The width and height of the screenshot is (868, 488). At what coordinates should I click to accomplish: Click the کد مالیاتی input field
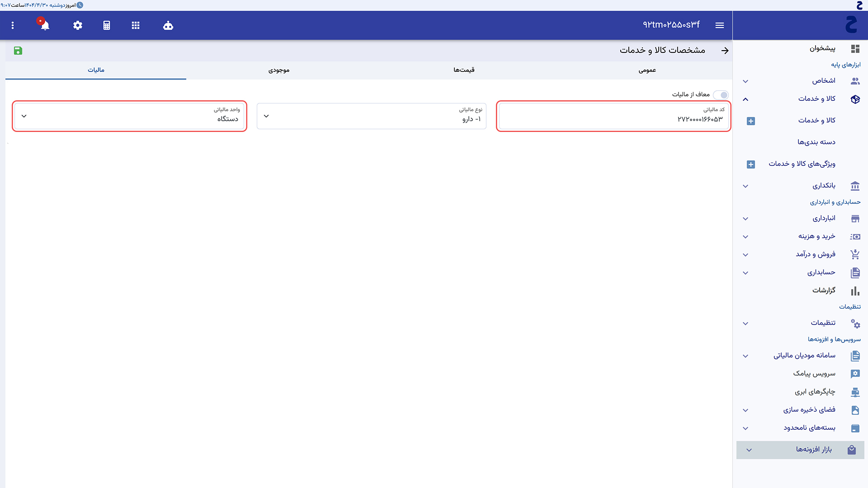[x=613, y=117]
